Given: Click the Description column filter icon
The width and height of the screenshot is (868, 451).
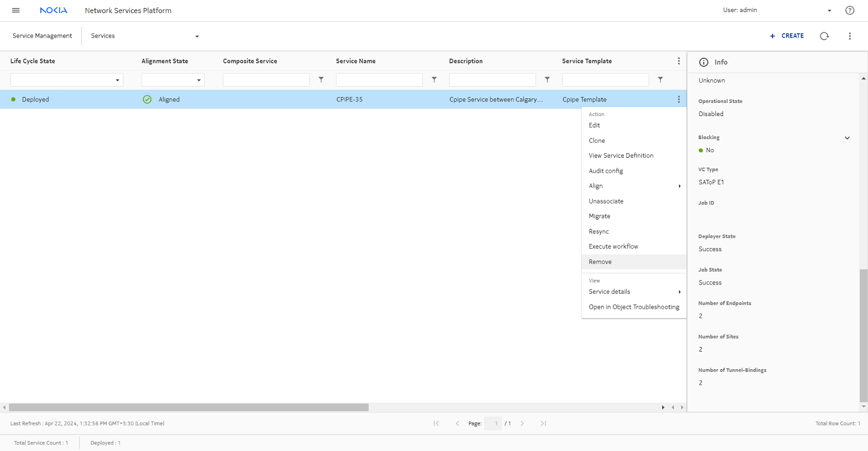Looking at the screenshot, I should click(547, 80).
